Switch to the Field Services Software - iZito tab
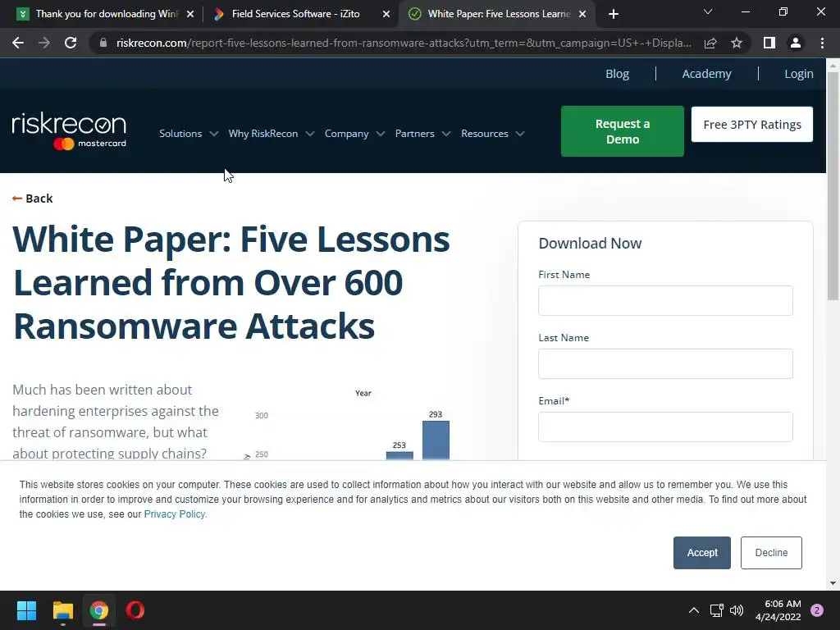 coord(302,14)
